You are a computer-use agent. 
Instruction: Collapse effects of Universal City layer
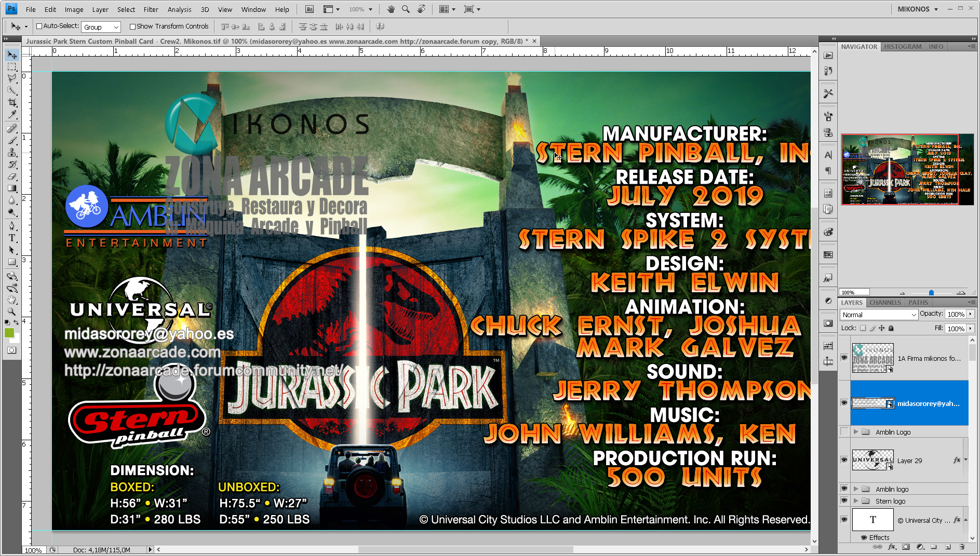pos(965,520)
